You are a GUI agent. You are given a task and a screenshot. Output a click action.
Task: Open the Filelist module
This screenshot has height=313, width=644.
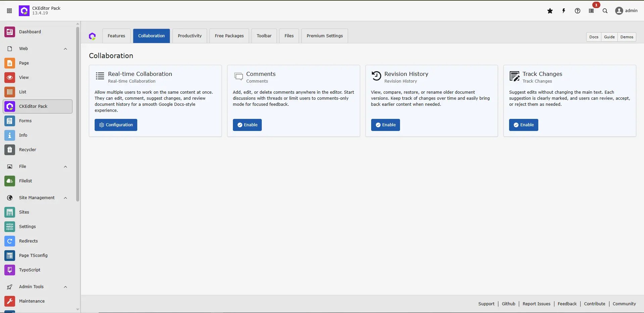(38, 181)
